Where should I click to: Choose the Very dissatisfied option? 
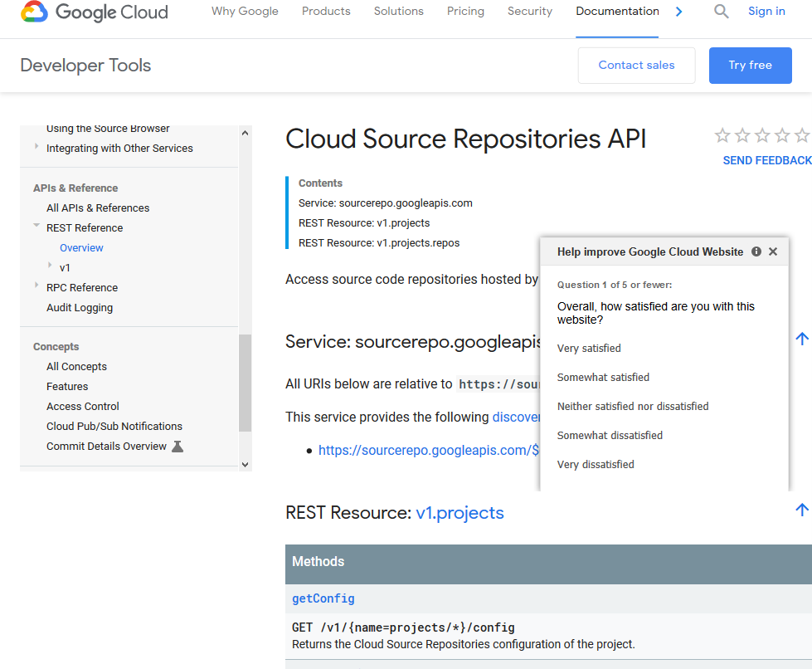coord(596,464)
